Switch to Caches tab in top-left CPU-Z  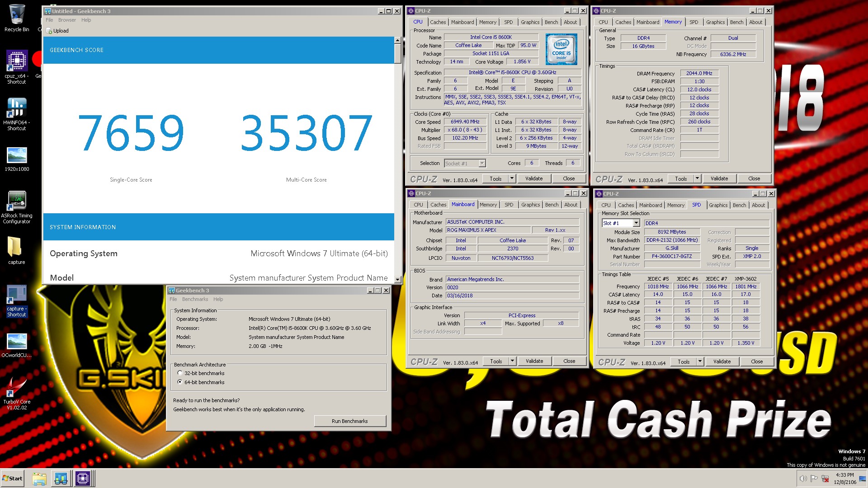438,22
